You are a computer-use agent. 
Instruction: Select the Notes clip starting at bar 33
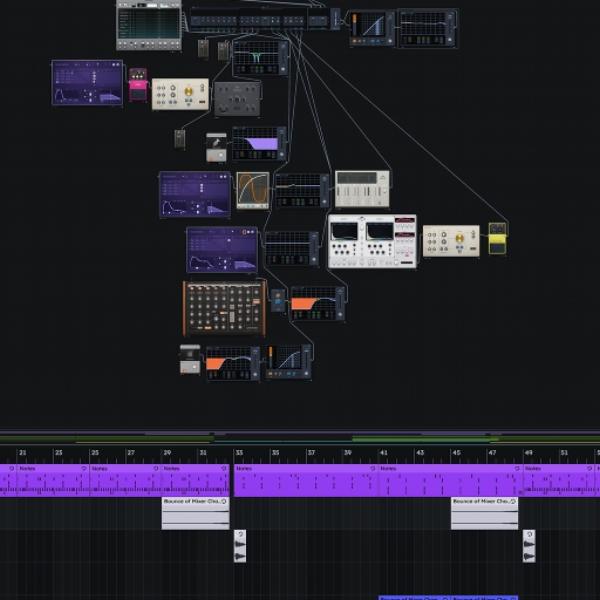tap(306, 480)
